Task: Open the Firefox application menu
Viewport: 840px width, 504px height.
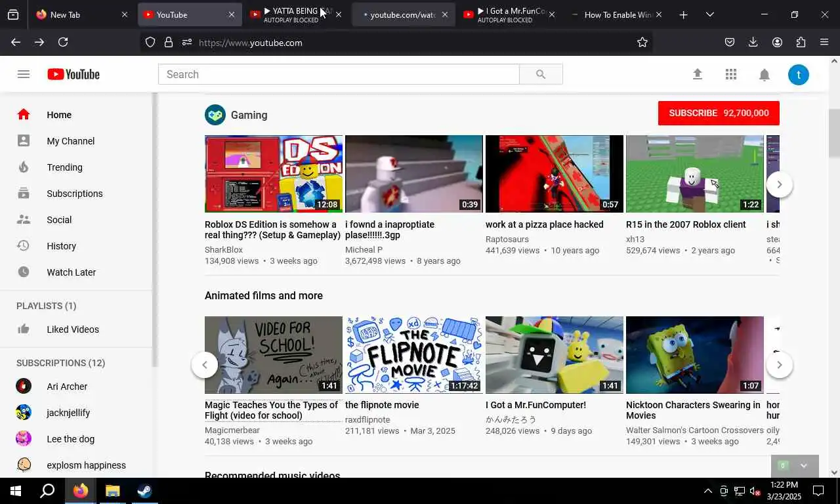Action: click(824, 42)
